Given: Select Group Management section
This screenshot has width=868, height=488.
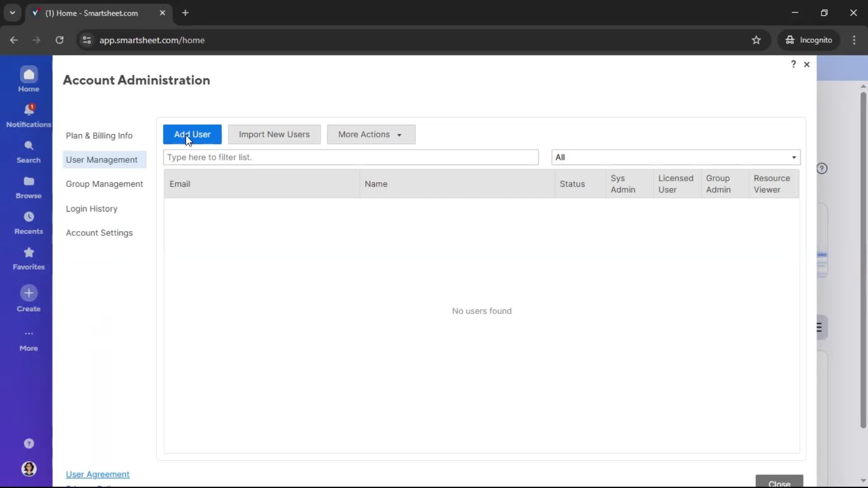Looking at the screenshot, I should 104,184.
